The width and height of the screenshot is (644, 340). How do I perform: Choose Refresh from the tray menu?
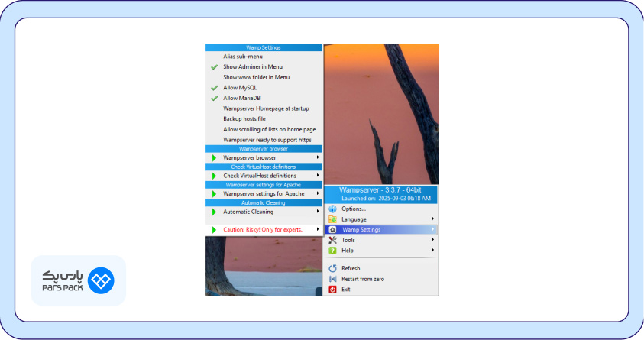[380, 268]
